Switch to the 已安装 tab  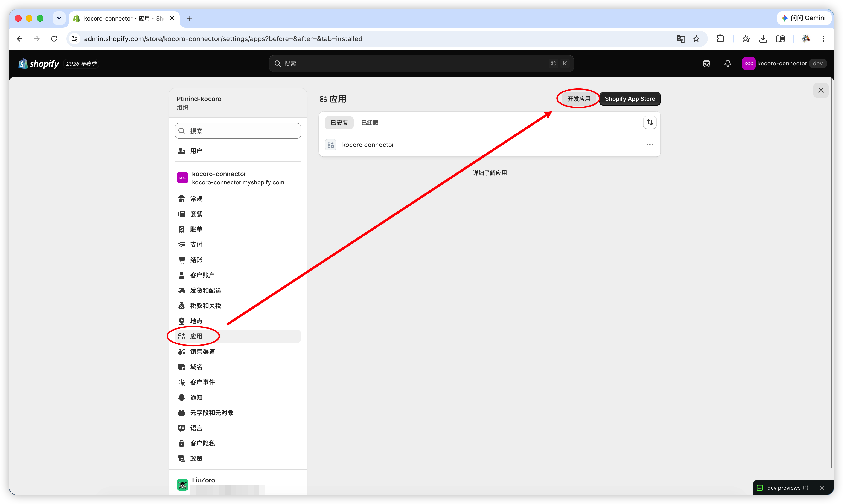coord(339,123)
